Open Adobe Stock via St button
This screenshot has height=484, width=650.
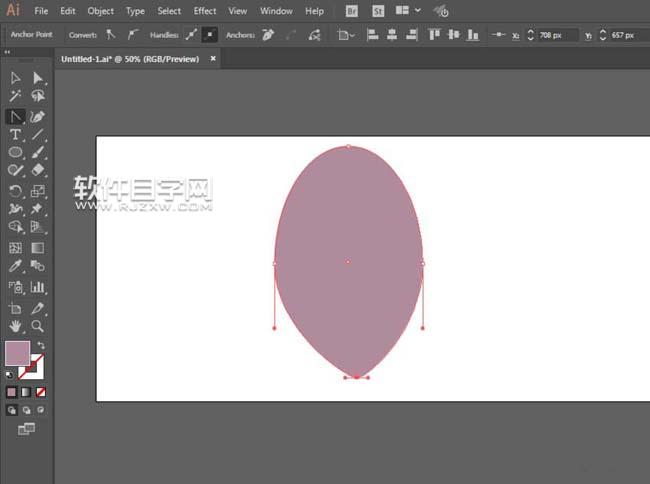coord(378,11)
